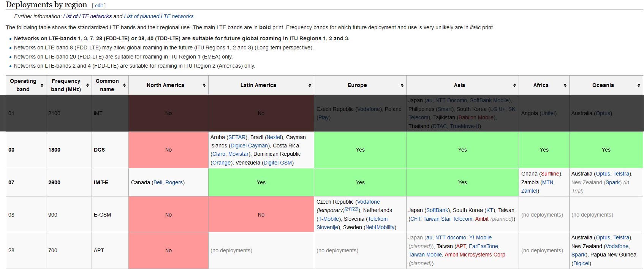Sort table by North America column
The height and width of the screenshot is (269, 644).
[x=204, y=85]
